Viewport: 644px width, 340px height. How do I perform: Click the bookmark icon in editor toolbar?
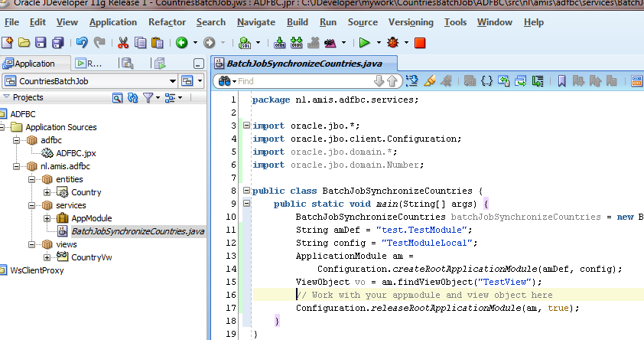[561, 80]
